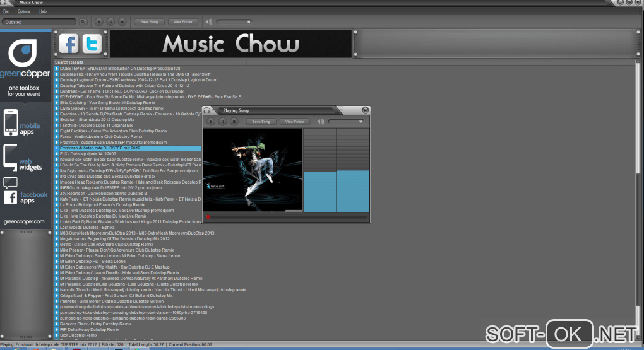
Task: Click play icon beside DUBSTEP EXTENDED An Introduction
Action: (x=57, y=69)
